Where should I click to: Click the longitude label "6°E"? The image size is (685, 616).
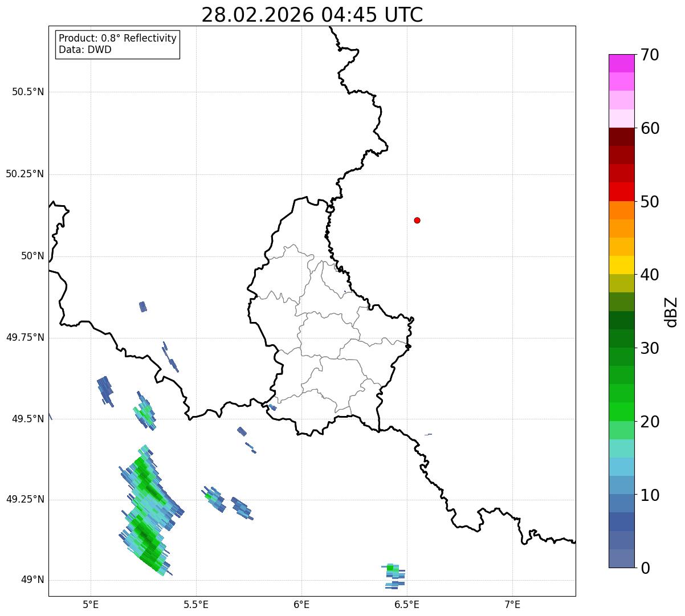click(301, 604)
